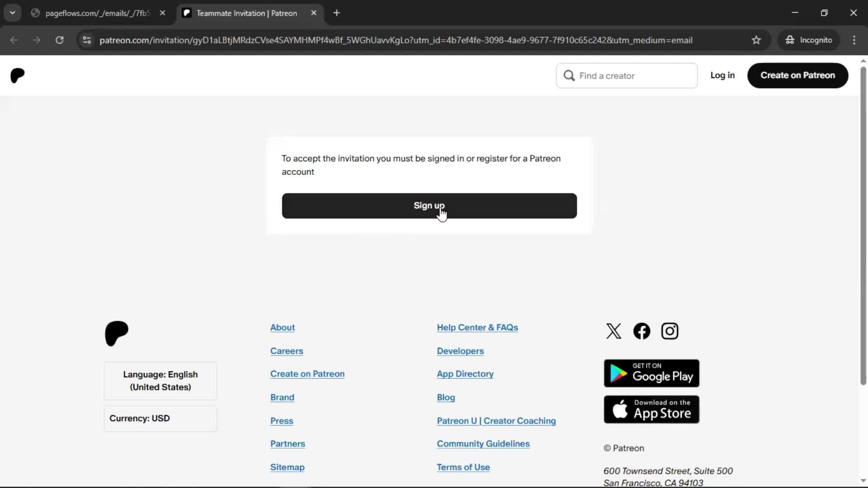Click the Create on Patreon header button
Screen dimensions: 868x488
point(797,75)
